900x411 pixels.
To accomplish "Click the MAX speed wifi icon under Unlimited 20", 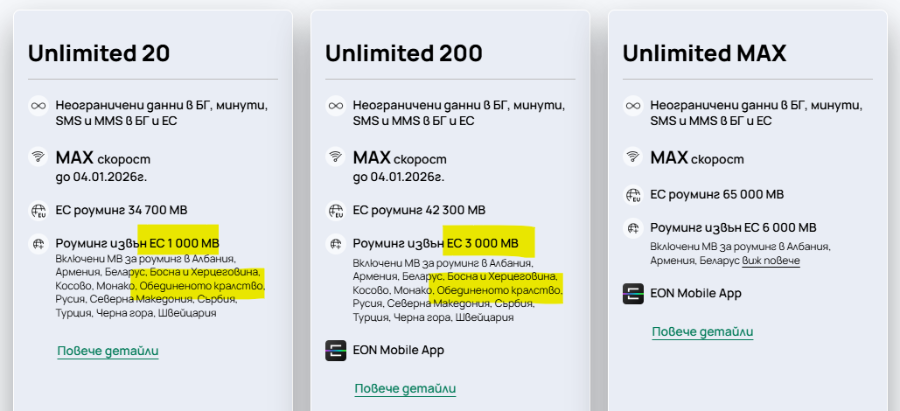I will pyautogui.click(x=38, y=157).
